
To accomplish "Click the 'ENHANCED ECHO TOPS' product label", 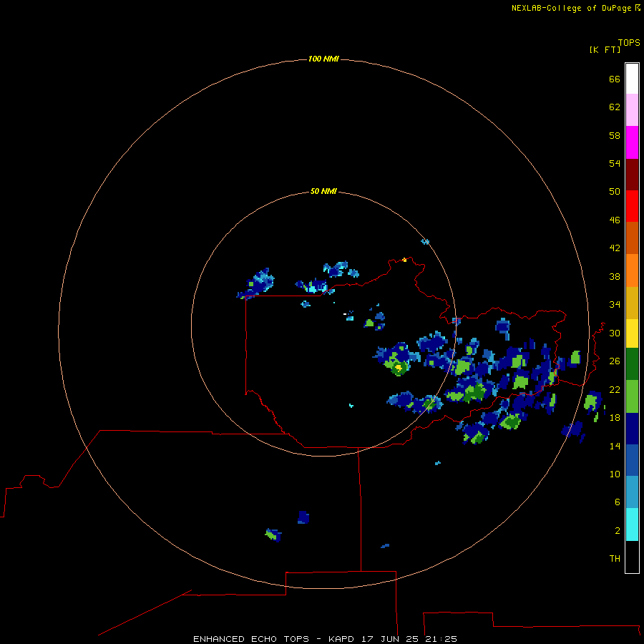I will [x=251, y=639].
